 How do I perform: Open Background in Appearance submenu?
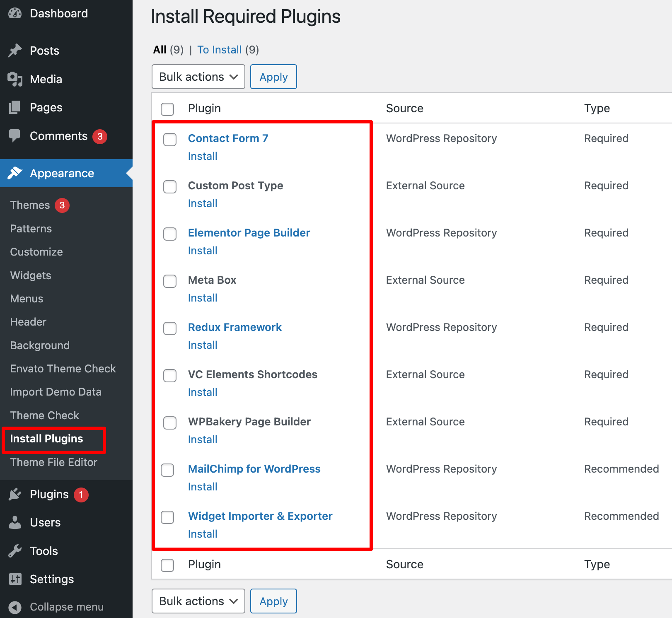40,345
